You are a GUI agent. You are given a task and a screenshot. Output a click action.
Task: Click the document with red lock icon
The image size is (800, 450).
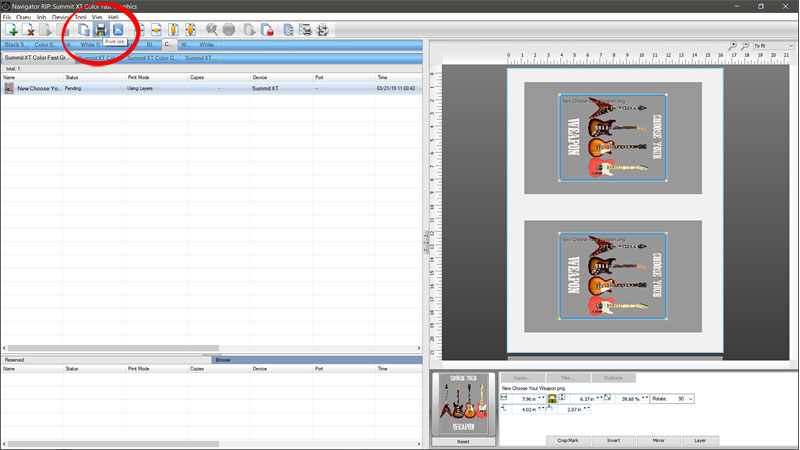pos(267,30)
